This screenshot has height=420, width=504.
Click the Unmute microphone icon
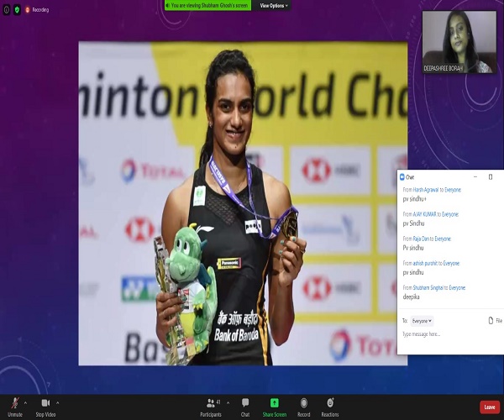click(15, 402)
